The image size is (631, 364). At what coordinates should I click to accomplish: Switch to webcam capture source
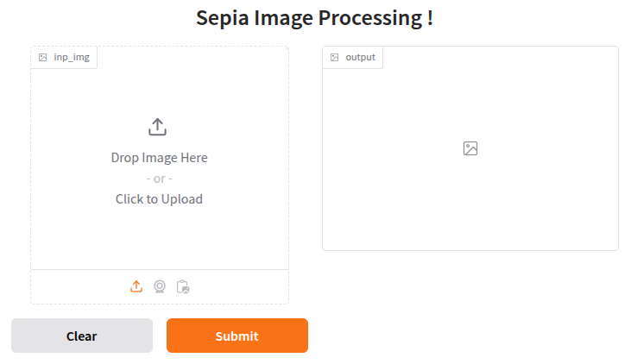(x=160, y=286)
